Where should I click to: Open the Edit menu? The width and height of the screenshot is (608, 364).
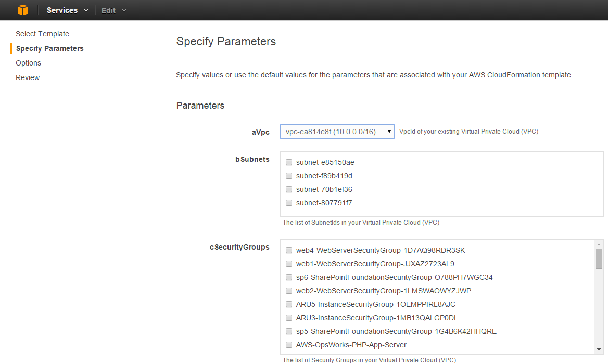(x=108, y=10)
